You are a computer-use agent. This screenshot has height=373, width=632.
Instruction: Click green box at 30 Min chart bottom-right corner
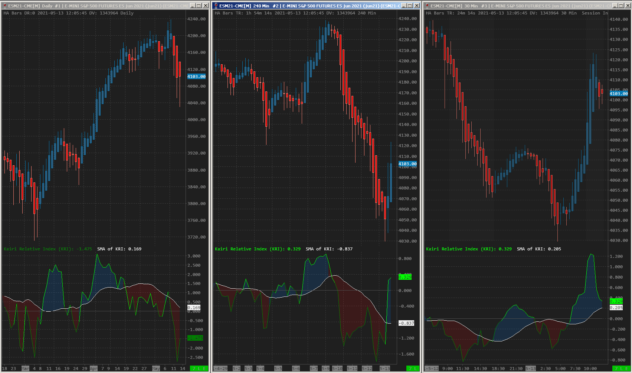(621, 368)
